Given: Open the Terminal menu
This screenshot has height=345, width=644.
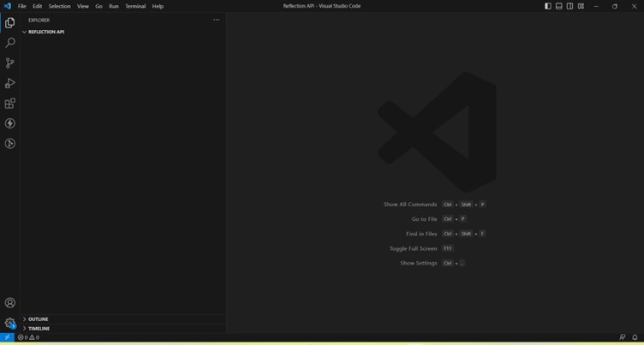Looking at the screenshot, I should click(x=135, y=6).
